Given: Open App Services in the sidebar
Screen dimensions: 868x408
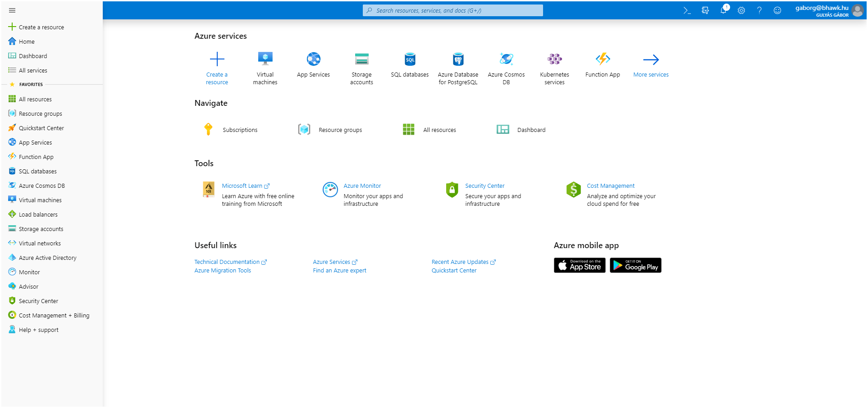Looking at the screenshot, I should 52,142.
